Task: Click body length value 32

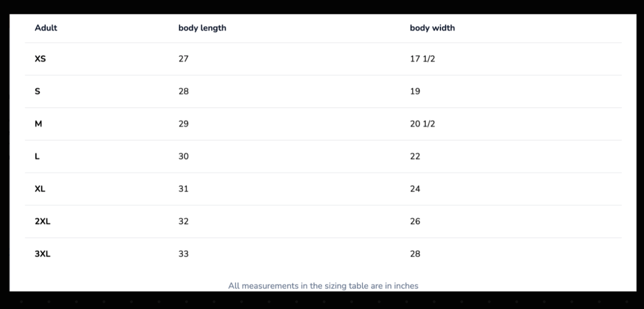Action: (x=183, y=221)
